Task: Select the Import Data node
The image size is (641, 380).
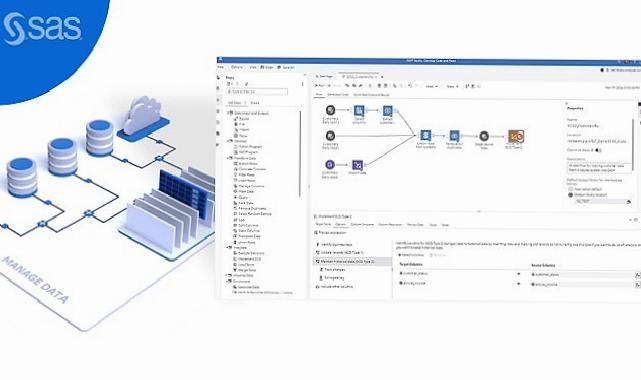Action: coord(357,165)
